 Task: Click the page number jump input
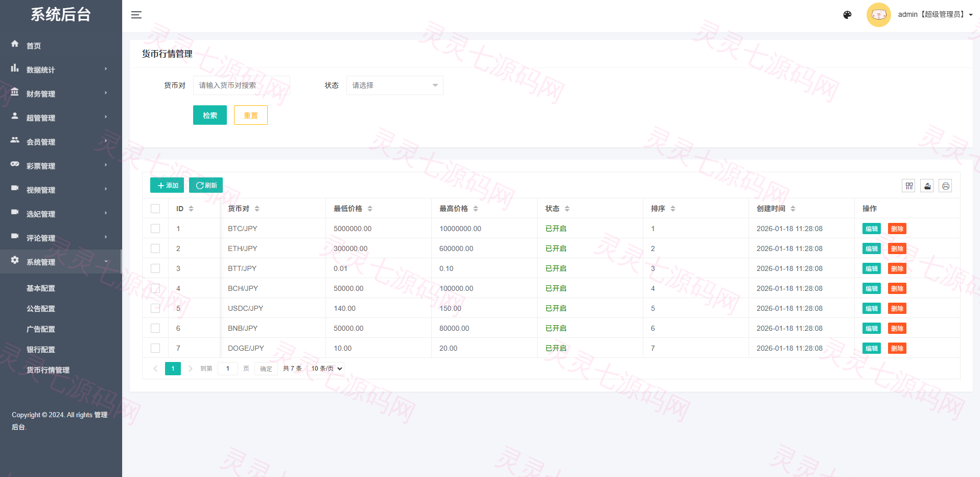tap(228, 369)
